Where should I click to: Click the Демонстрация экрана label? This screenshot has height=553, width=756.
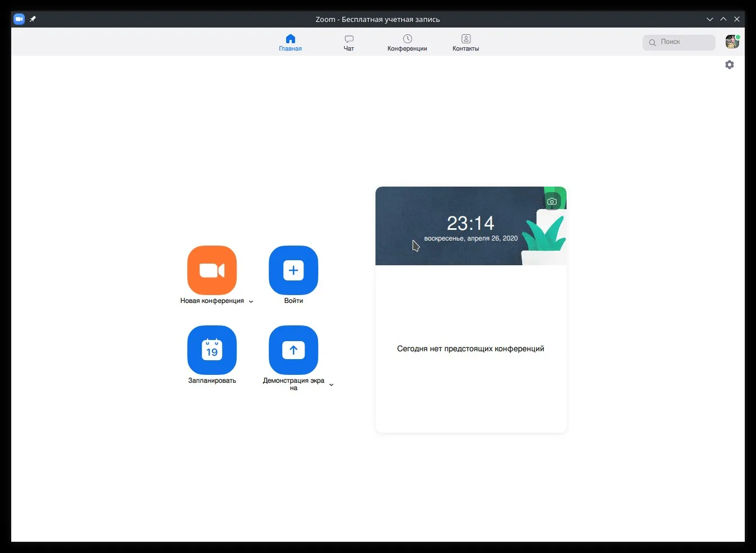pyautogui.click(x=293, y=384)
